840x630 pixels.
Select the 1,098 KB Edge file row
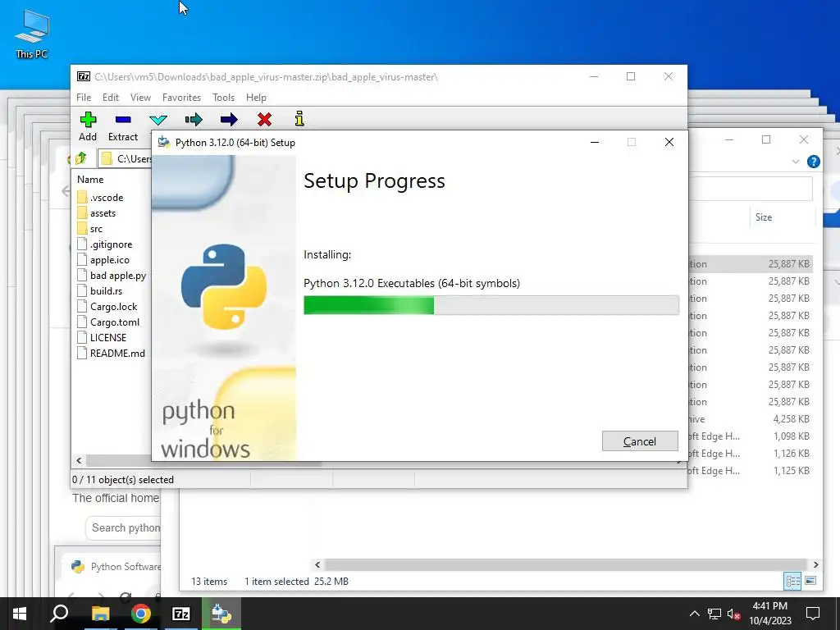pyautogui.click(x=750, y=436)
